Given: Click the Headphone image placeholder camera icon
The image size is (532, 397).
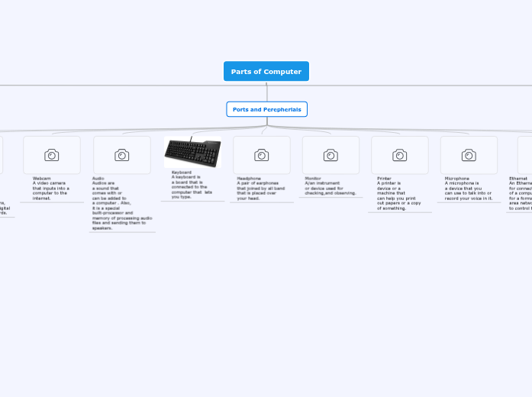Looking at the screenshot, I should [x=262, y=155].
